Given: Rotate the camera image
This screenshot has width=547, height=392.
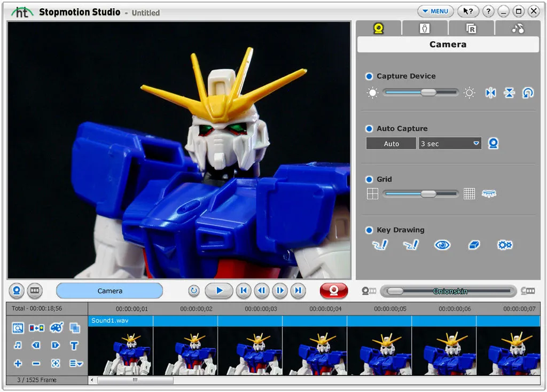Looking at the screenshot, I should coord(528,93).
